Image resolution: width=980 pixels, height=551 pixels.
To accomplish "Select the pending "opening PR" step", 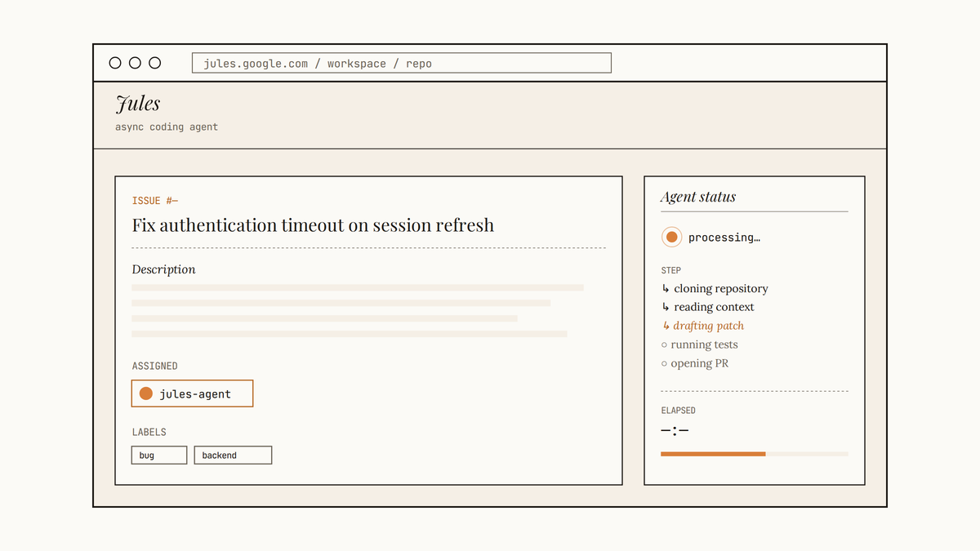I will point(695,363).
